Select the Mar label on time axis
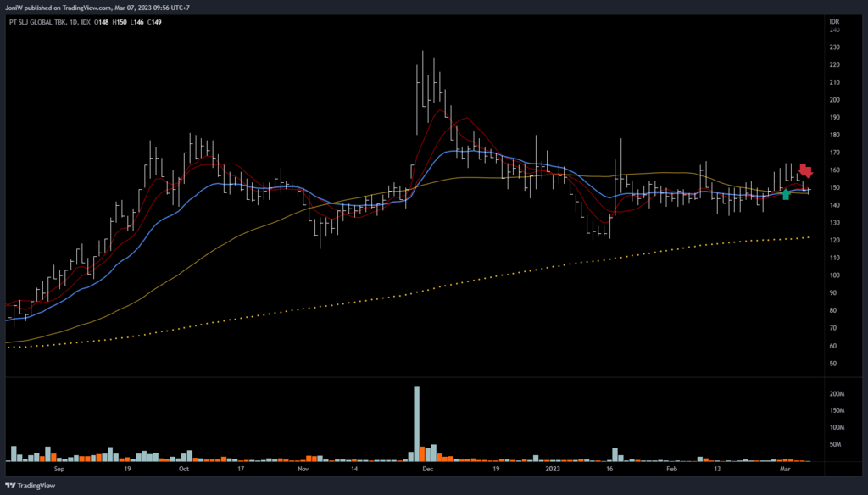Screen dimensions: 868x495 click(784, 467)
